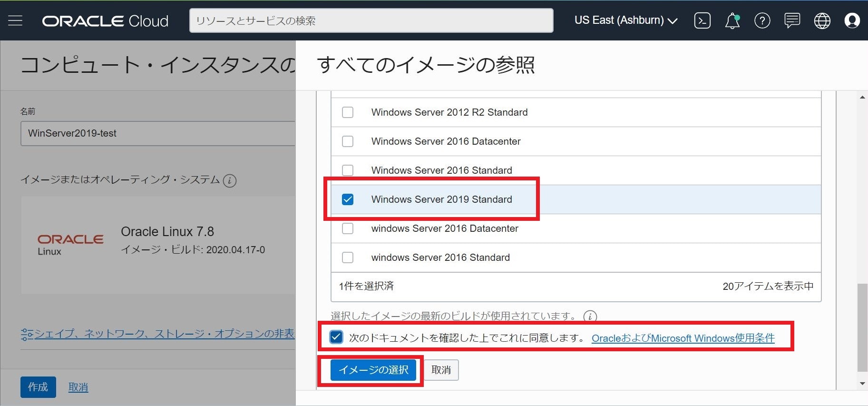The height and width of the screenshot is (406, 868).
Task: Click the panel scrollbar up arrow
Action: click(x=862, y=98)
